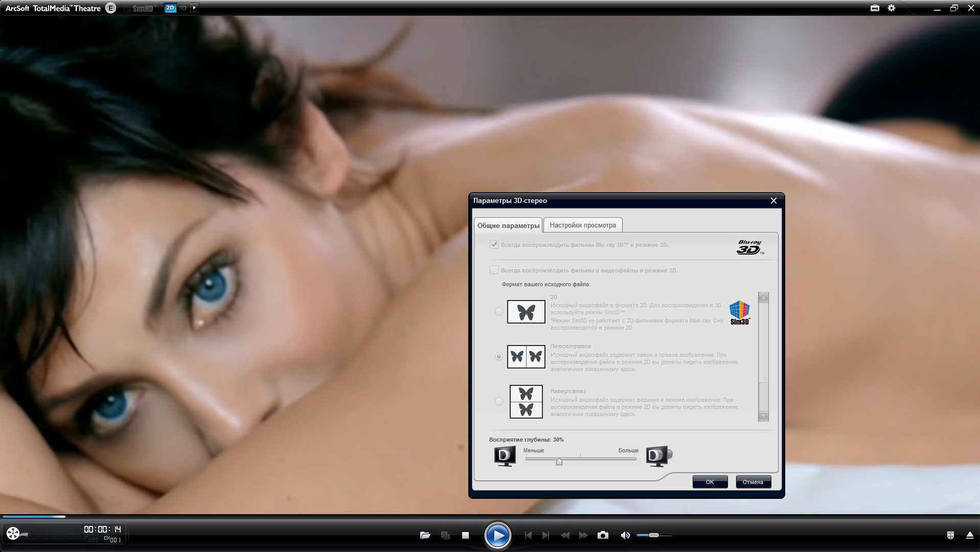
Task: Take a snapshot with the camera icon
Action: coord(603,535)
